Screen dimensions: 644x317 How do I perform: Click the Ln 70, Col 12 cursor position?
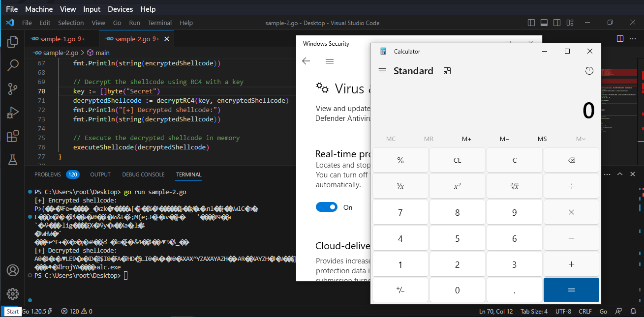pos(496,311)
